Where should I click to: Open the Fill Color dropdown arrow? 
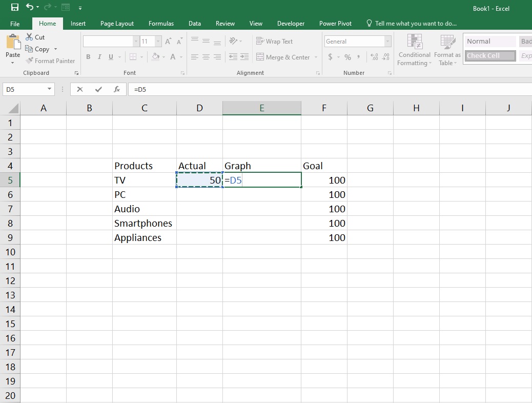tap(164, 57)
